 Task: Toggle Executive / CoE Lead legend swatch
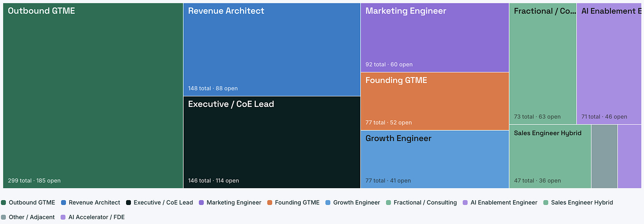129,203
